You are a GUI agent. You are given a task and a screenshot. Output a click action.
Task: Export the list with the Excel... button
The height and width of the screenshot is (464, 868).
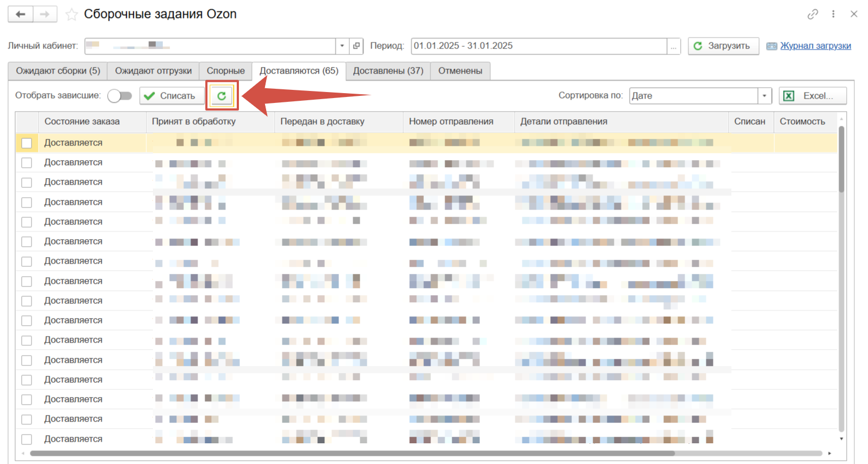pyautogui.click(x=812, y=96)
